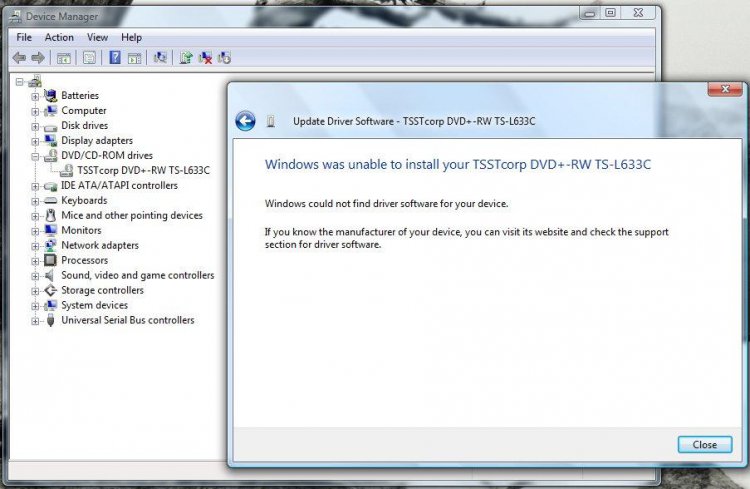
Task: Toggle the Show/Hide Console Tree toolbar icon
Action: click(x=64, y=58)
